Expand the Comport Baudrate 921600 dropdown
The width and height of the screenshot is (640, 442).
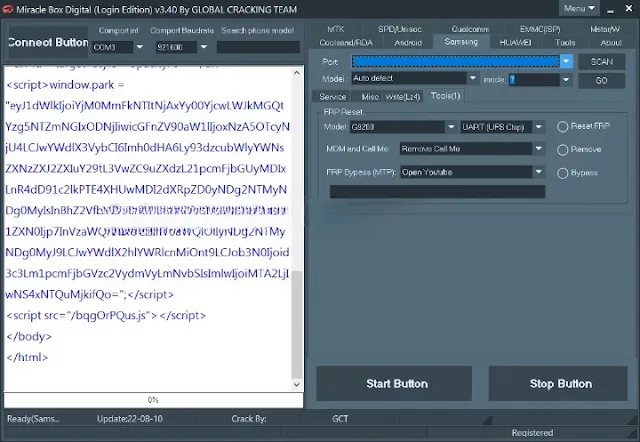tap(203, 47)
